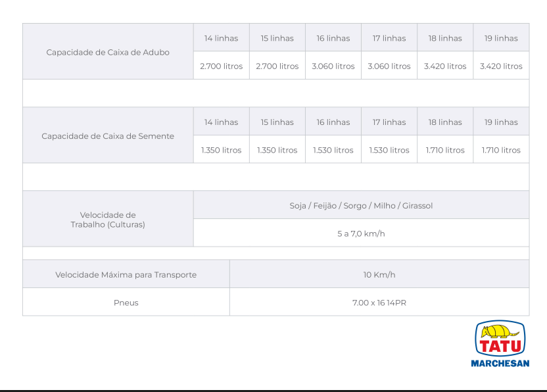Select the '1.350 litros' value under 14 linhas

(x=221, y=150)
